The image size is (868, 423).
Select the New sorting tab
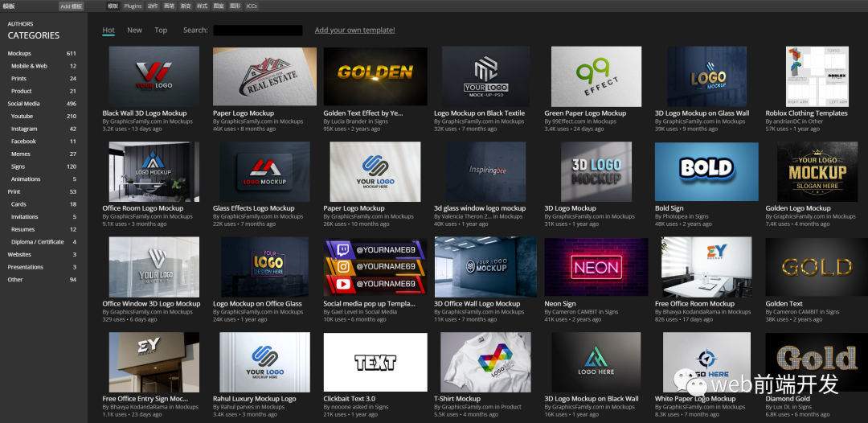click(134, 31)
